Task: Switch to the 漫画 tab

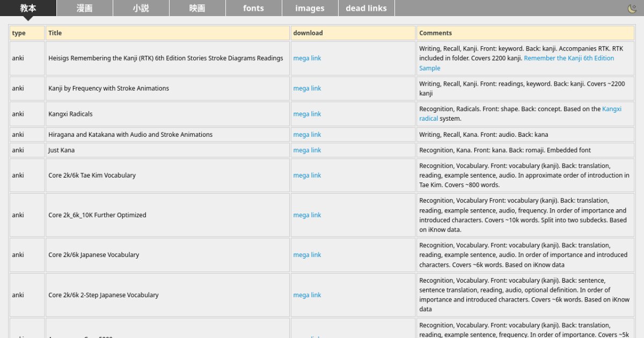Action: (84, 8)
